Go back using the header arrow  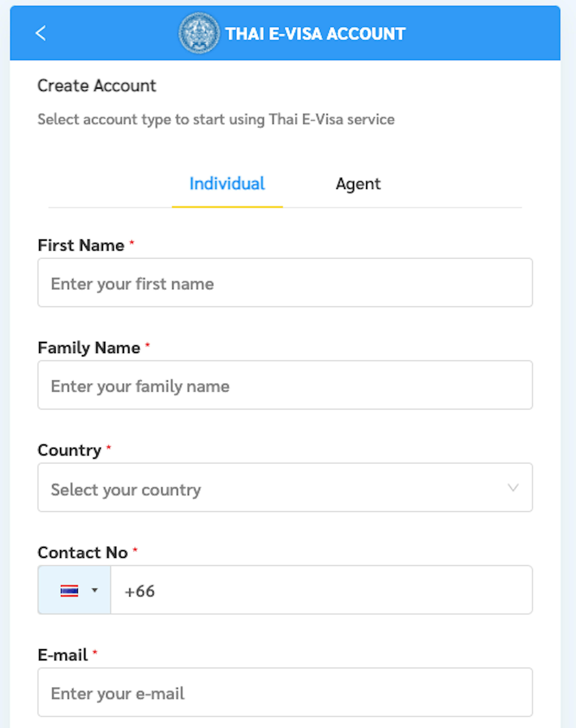coord(40,33)
